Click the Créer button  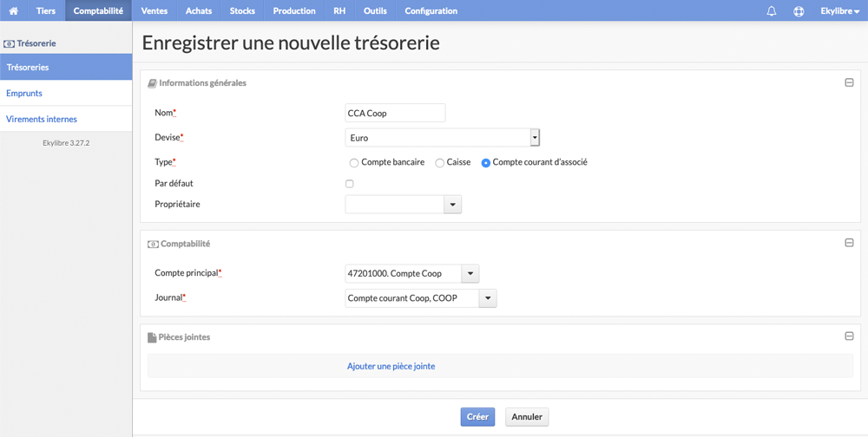tap(477, 417)
